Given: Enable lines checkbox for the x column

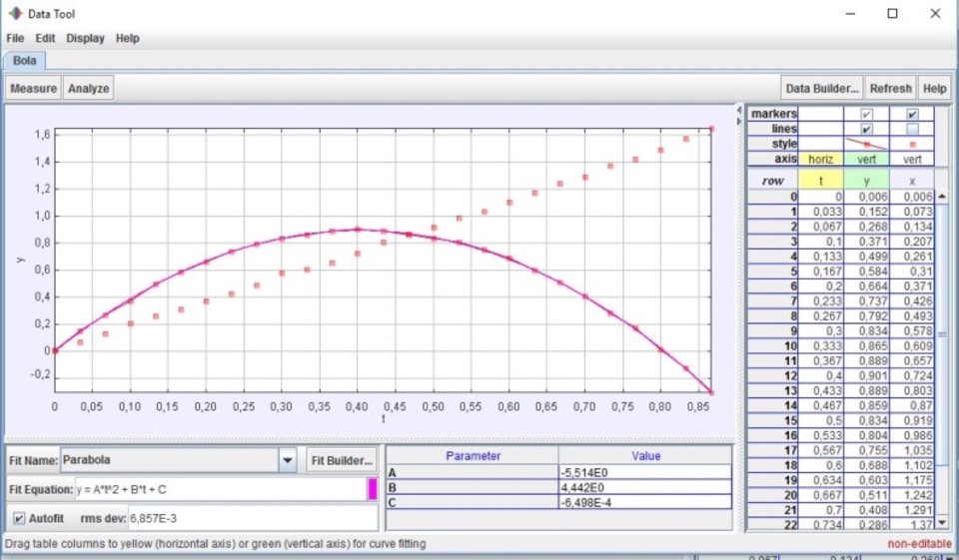Looking at the screenshot, I should 912,129.
